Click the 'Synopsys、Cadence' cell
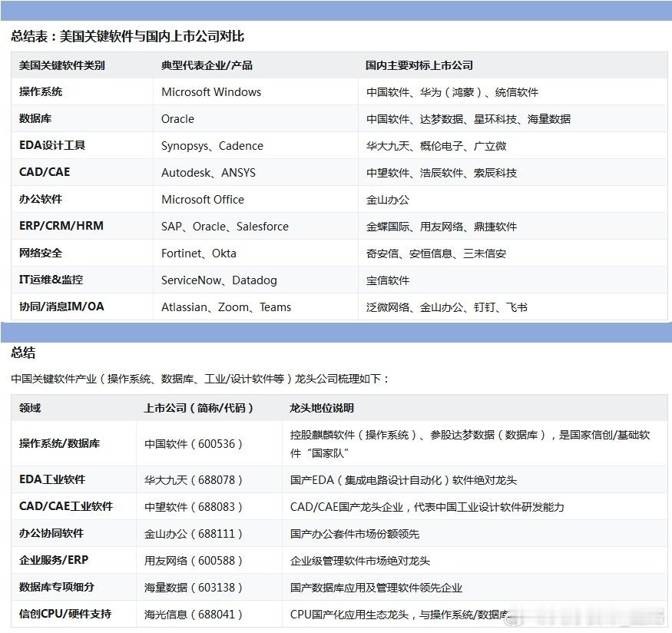Viewport: 672px width, 633px height. pos(212,146)
